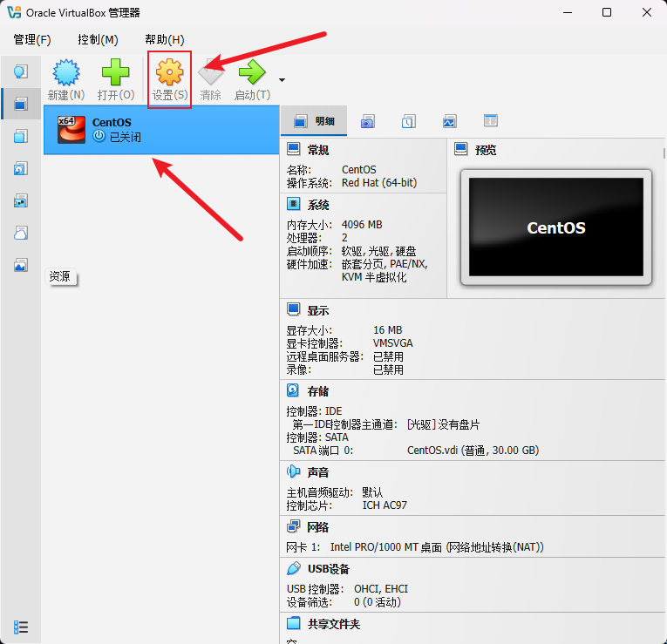Viewport: 667px width, 644px height.
Task: Open the 控制(M) menu
Action: point(98,39)
